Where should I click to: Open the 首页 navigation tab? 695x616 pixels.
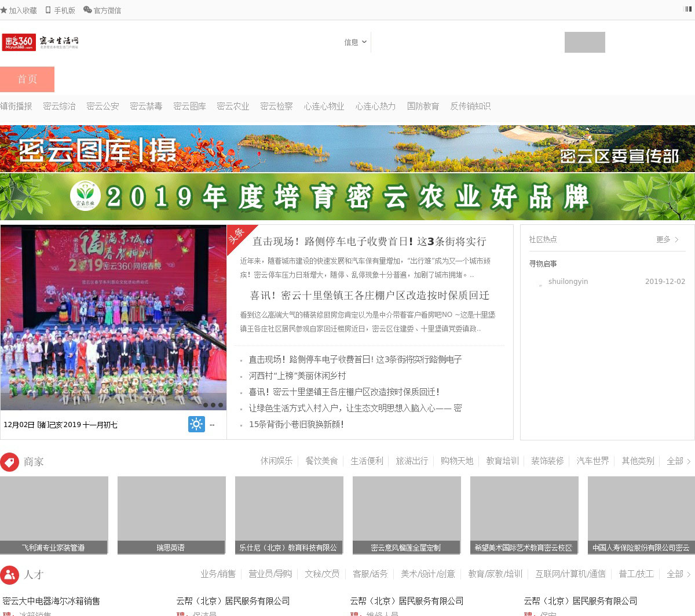point(27,79)
